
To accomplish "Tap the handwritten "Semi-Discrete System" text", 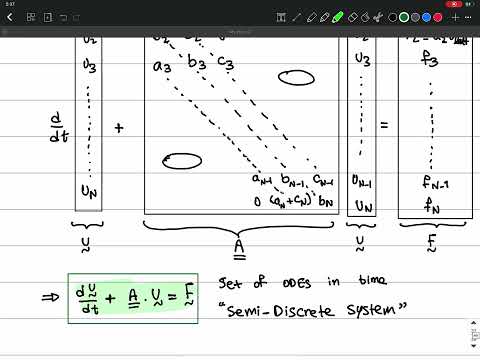I will 313,310.
